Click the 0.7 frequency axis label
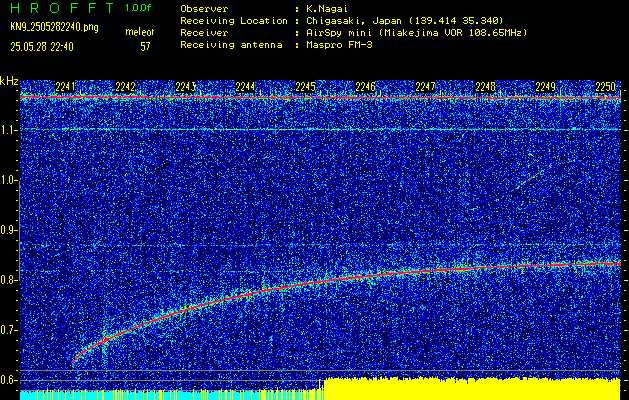 click(x=9, y=330)
